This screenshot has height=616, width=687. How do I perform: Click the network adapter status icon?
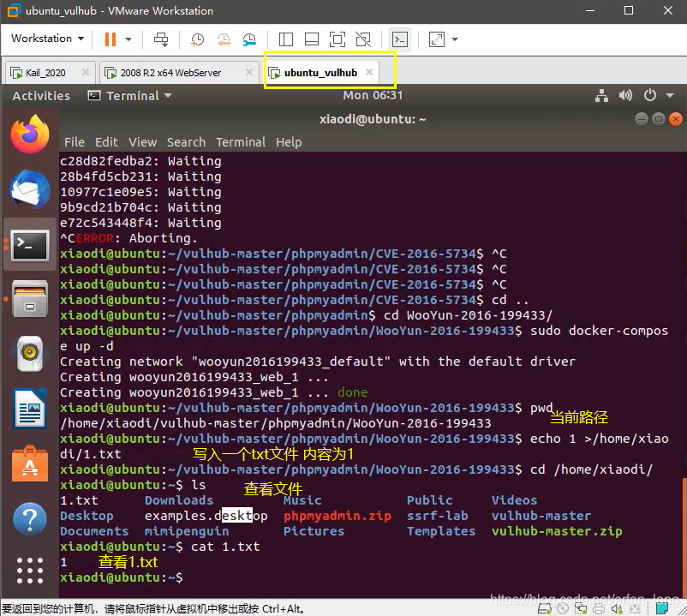click(581, 608)
